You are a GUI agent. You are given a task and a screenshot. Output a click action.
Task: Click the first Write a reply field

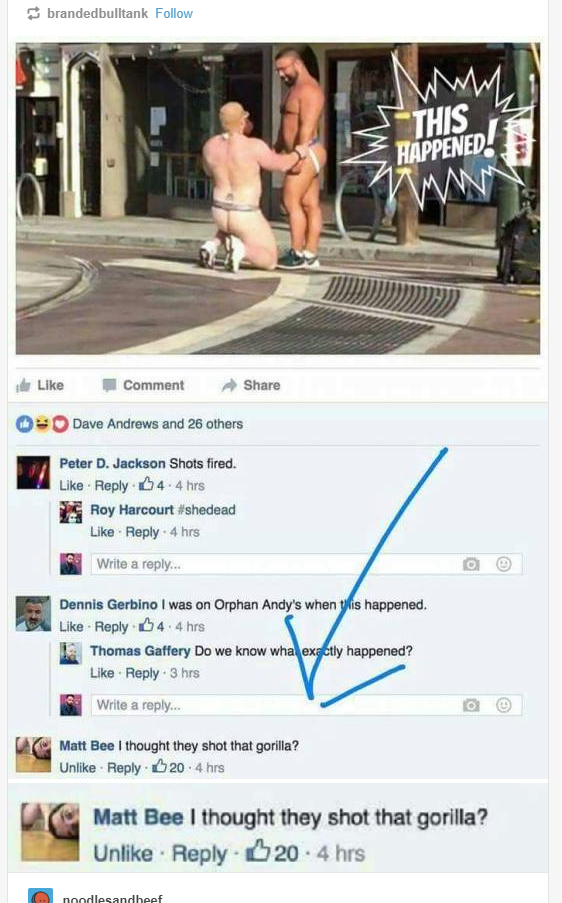(306, 564)
